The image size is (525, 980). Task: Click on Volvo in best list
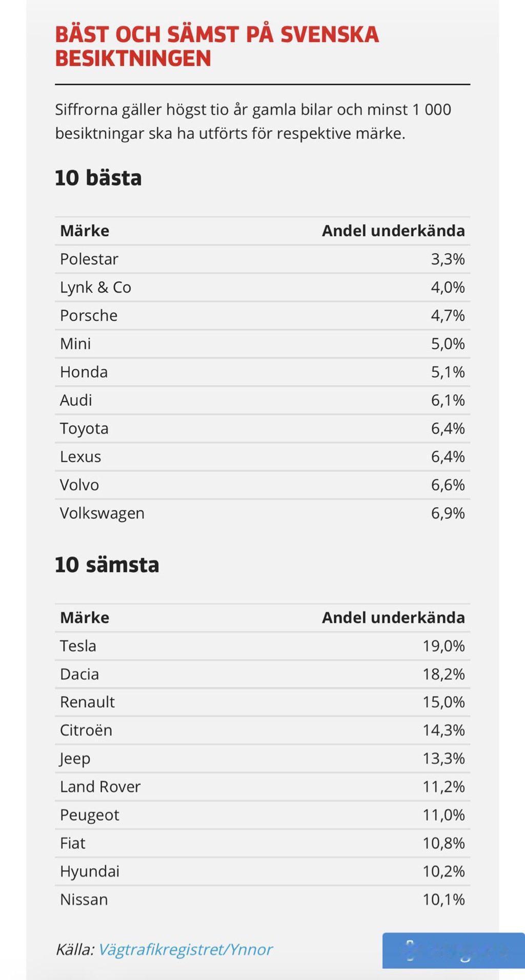coord(79,485)
